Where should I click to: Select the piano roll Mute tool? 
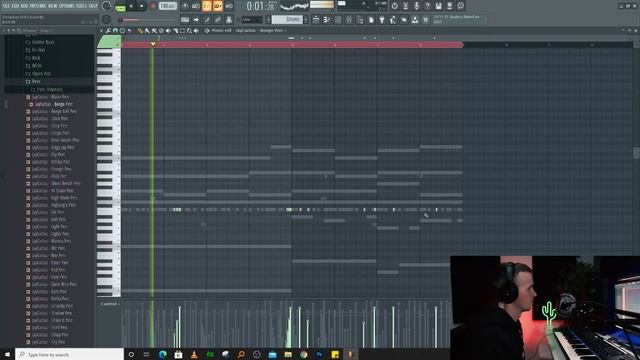pyautogui.click(x=168, y=31)
